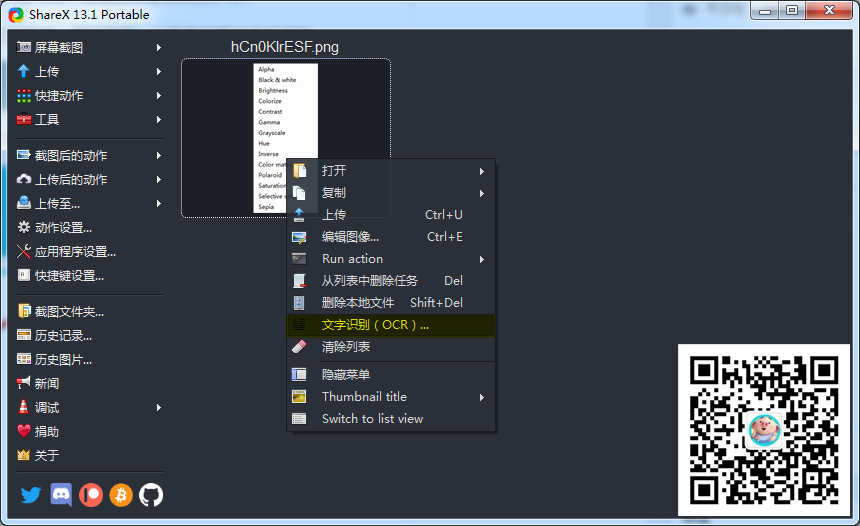This screenshot has height=526, width=860.
Task: Open the Patreon link icon
Action: [91, 495]
